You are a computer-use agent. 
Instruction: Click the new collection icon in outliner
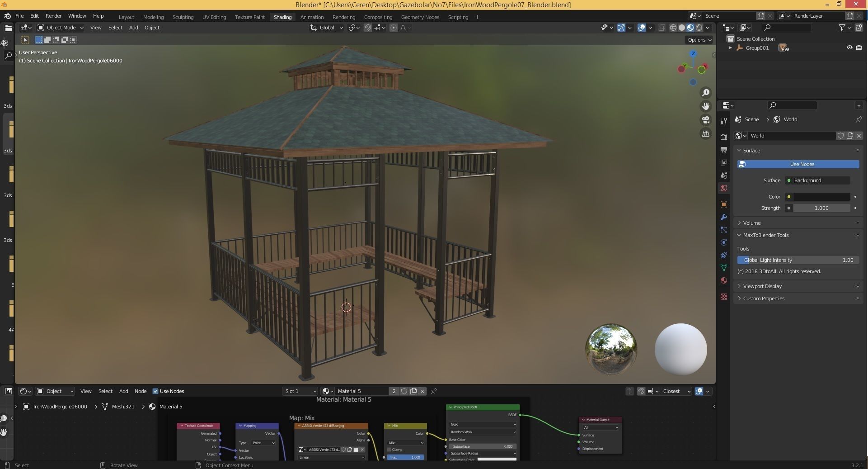(859, 28)
